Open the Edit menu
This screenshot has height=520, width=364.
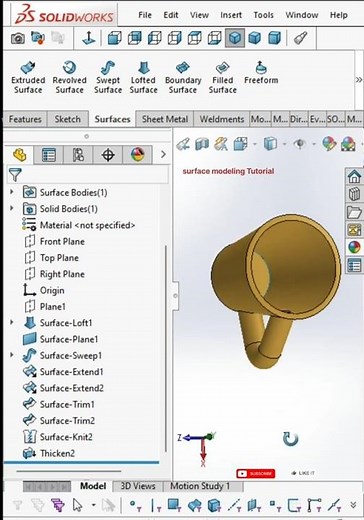point(171,15)
